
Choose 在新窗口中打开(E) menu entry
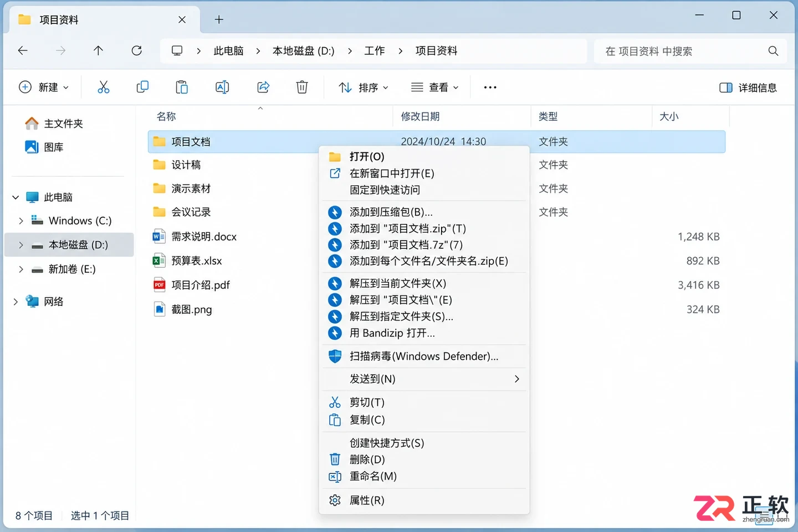coord(424,173)
